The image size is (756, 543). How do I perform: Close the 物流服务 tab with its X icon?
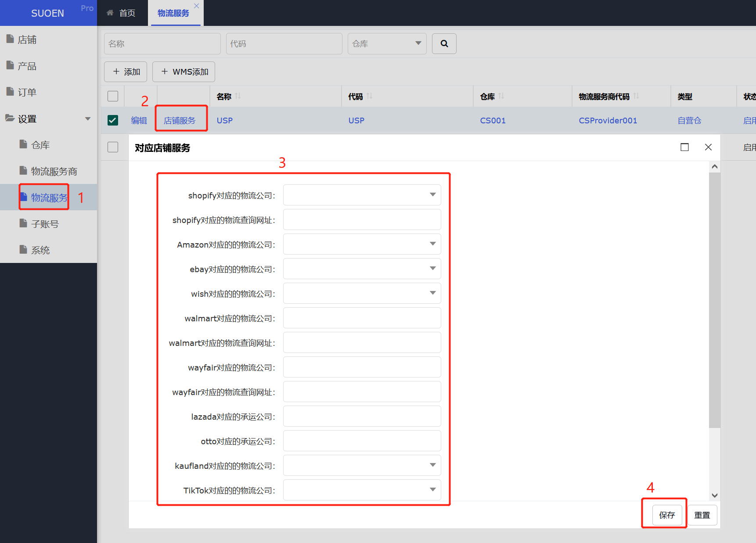point(197,6)
